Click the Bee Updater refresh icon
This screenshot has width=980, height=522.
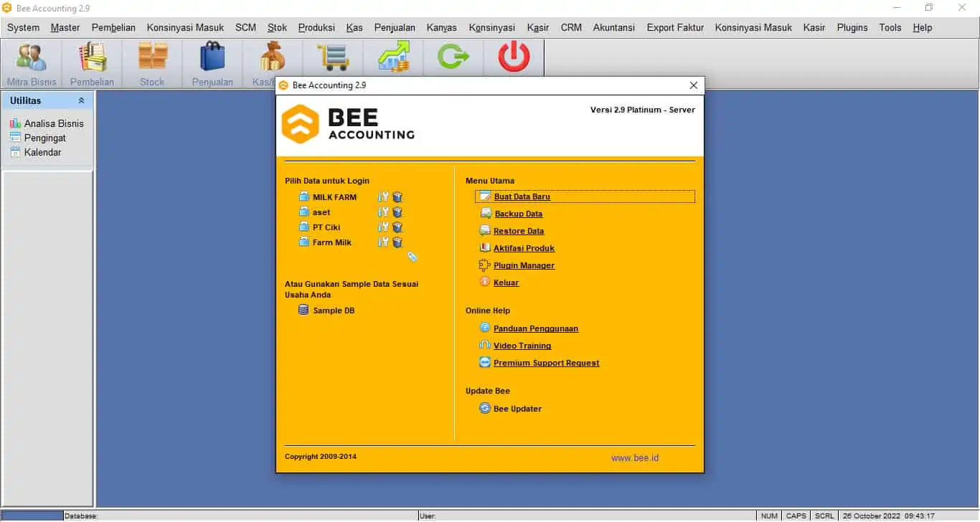tap(485, 409)
